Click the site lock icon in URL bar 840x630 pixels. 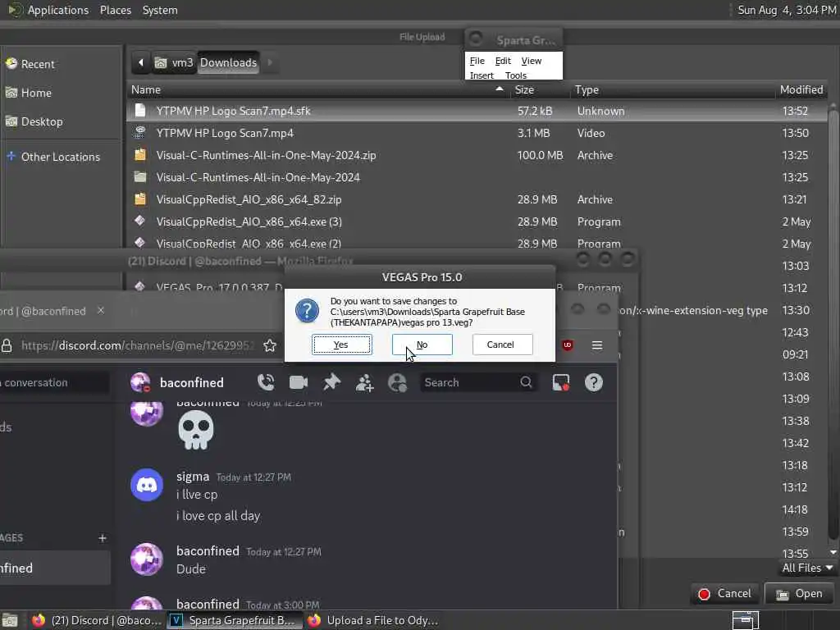(x=7, y=345)
